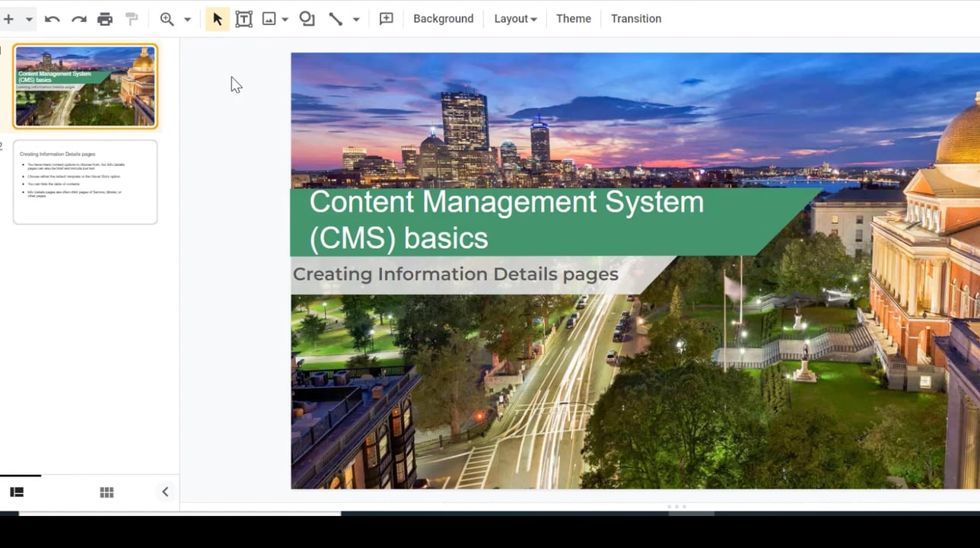The width and height of the screenshot is (980, 548).
Task: Open the Shape tool
Action: pos(307,19)
